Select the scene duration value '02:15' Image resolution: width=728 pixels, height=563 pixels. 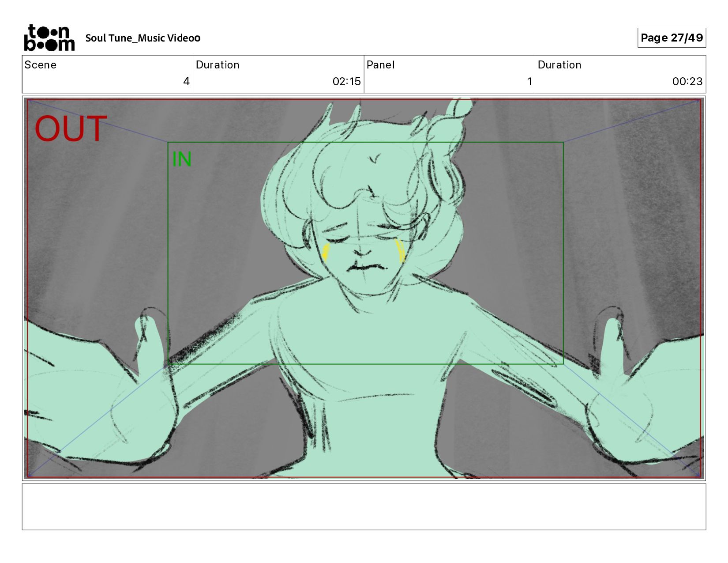pyautogui.click(x=346, y=81)
